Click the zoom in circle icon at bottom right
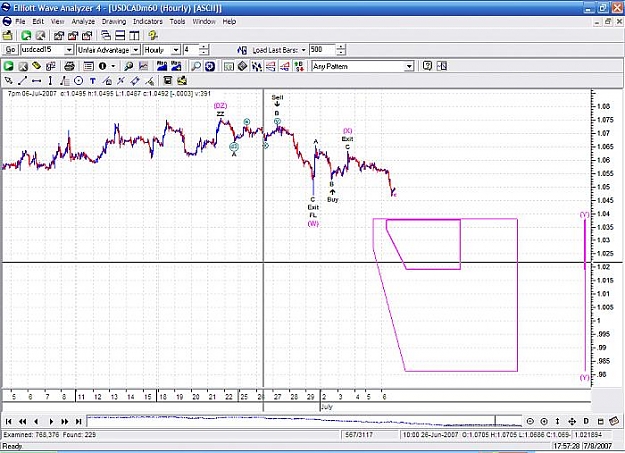The width and height of the screenshot is (625, 453). [544, 421]
